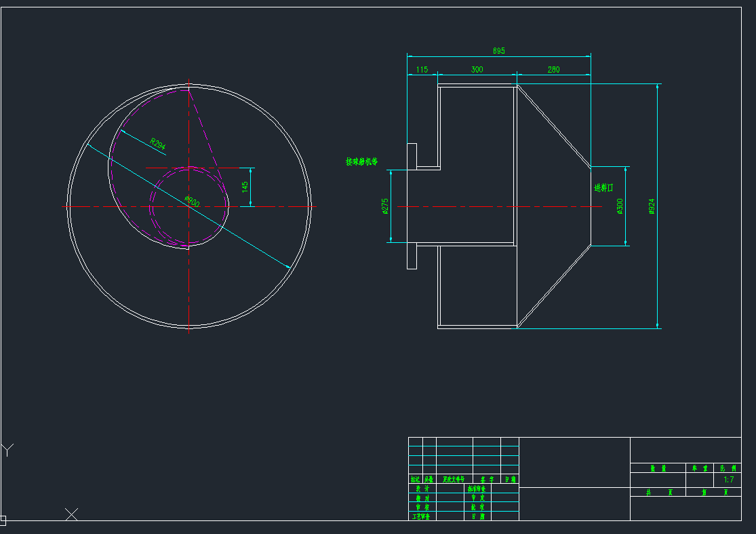The image size is (756, 534).
Task: Select the ø900 diameter dimension text
Action: [x=193, y=202]
